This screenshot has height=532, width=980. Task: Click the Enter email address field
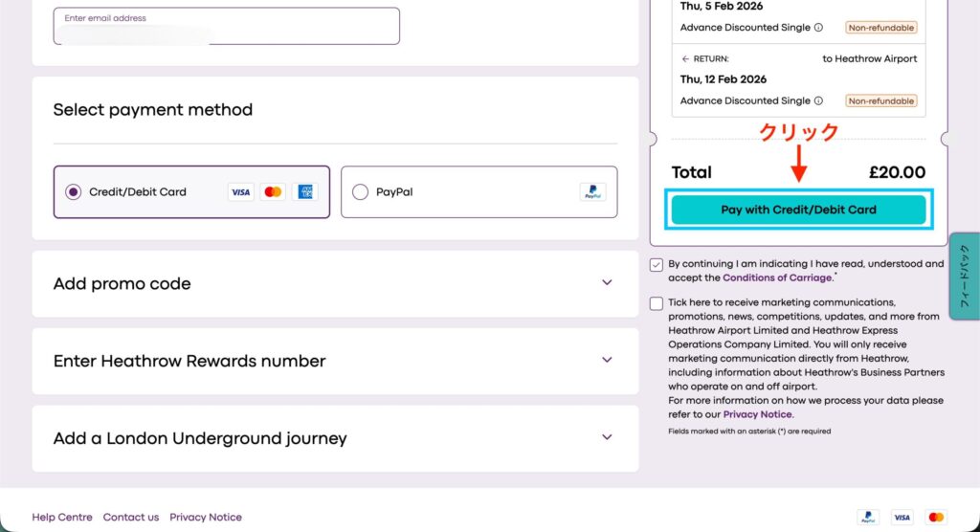(226, 27)
